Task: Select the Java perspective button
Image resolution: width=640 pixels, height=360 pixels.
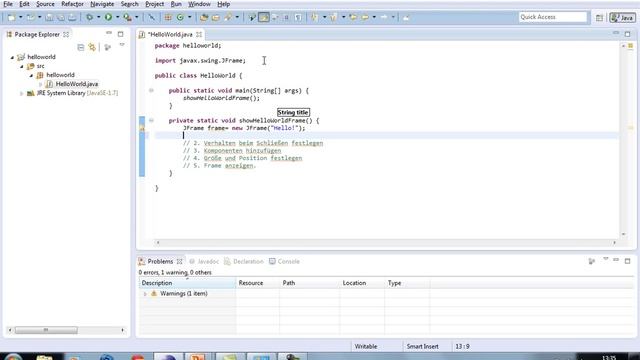Action: pos(622,18)
